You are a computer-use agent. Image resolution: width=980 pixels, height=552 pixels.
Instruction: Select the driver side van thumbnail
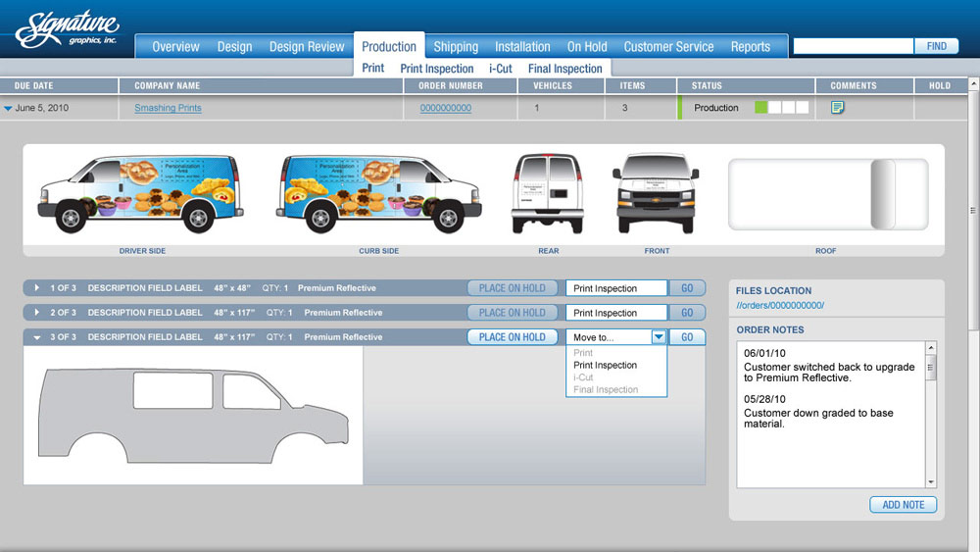[x=141, y=194]
